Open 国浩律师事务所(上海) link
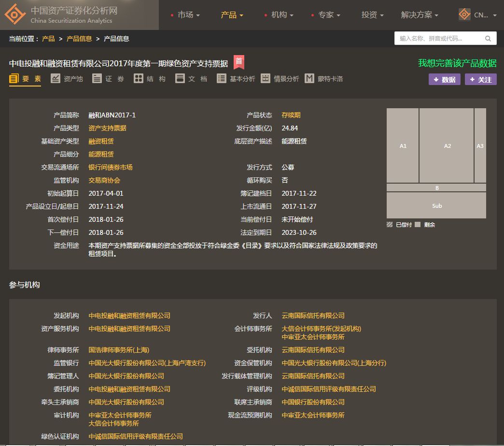The height and width of the screenshot is (446, 504). (119, 350)
